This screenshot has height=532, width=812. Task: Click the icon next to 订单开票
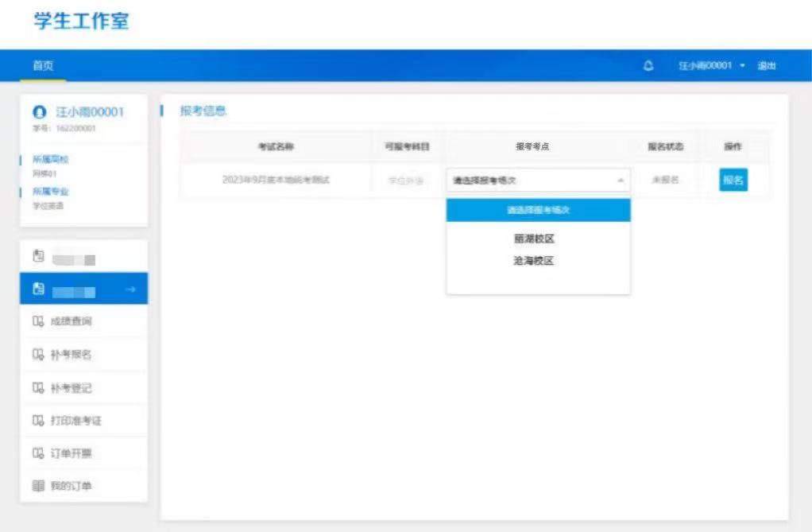37,453
